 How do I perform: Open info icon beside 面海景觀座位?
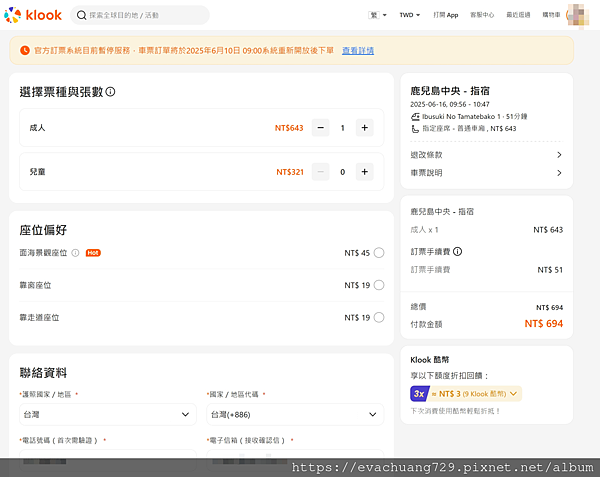(x=75, y=253)
